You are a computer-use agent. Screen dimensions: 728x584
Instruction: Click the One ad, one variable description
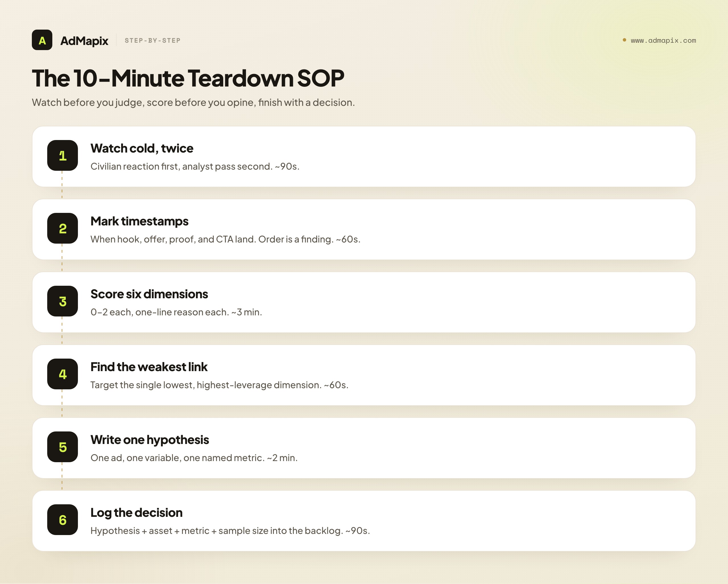coord(194,458)
